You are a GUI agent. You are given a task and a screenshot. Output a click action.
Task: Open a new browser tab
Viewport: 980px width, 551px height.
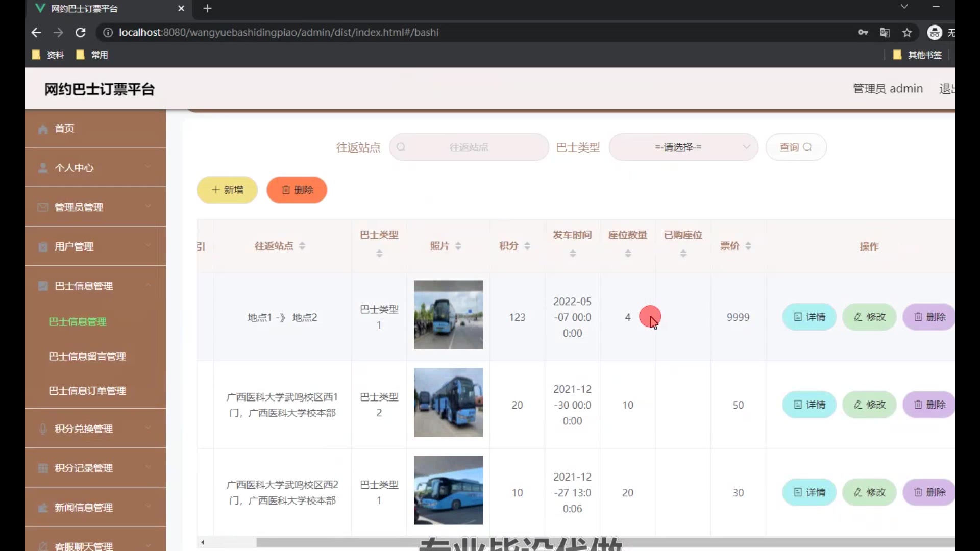207,8
